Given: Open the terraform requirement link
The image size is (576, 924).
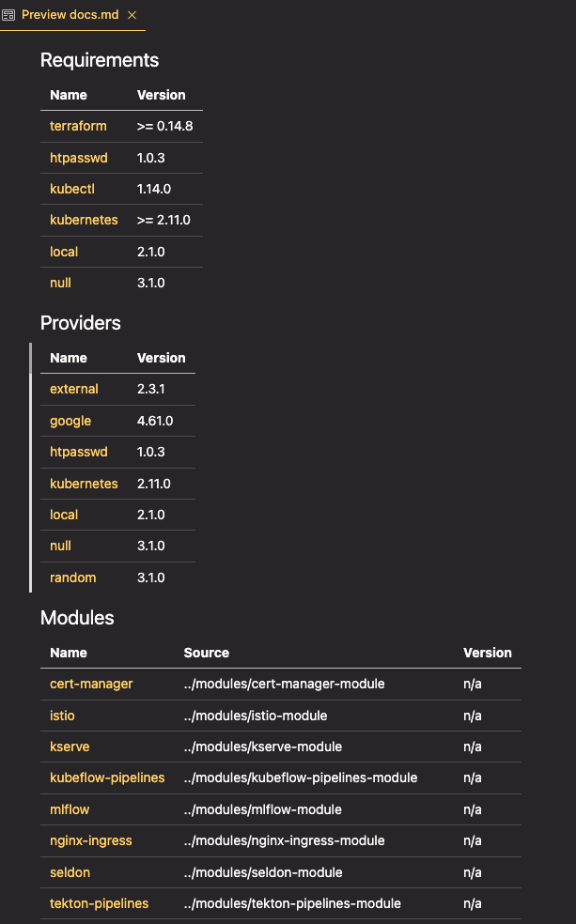Looking at the screenshot, I should 78,126.
